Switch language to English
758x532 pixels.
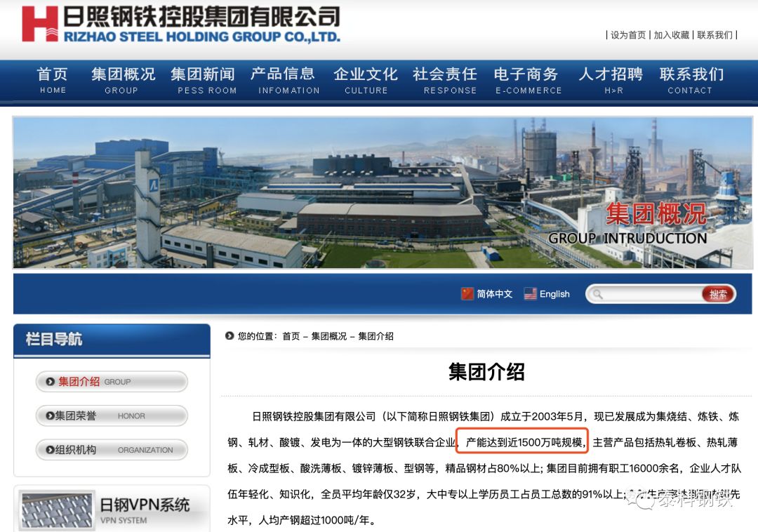coord(554,294)
